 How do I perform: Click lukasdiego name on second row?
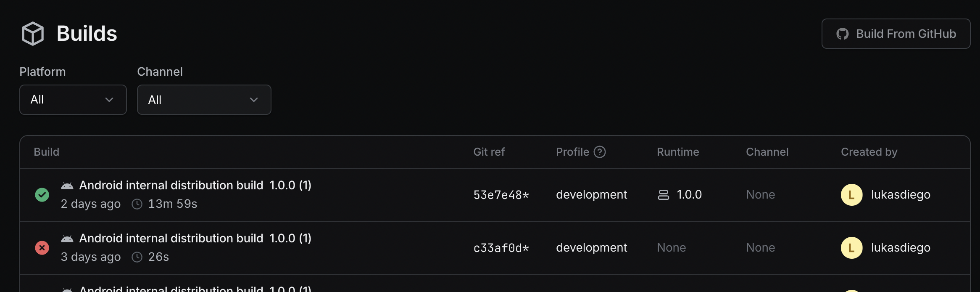[x=901, y=247]
